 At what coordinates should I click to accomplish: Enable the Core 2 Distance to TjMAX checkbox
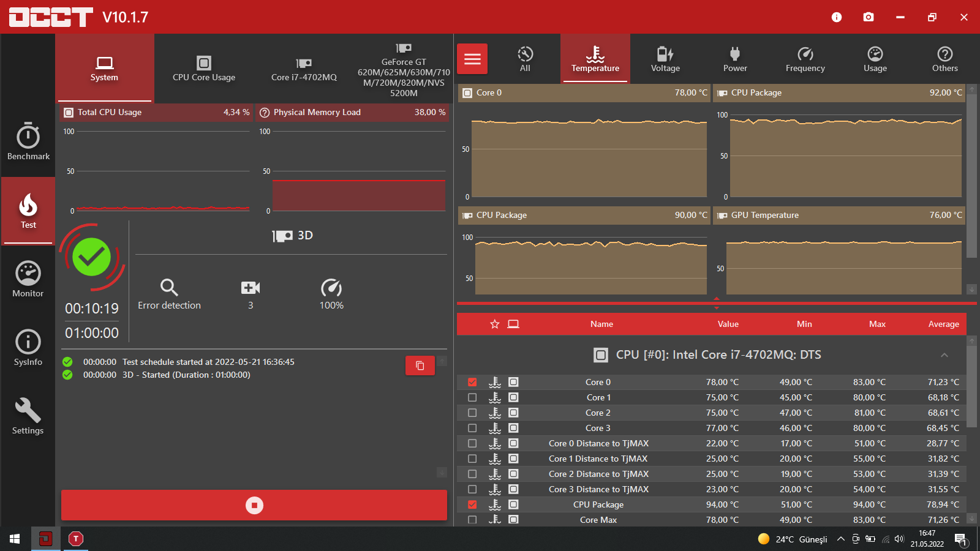click(x=472, y=474)
